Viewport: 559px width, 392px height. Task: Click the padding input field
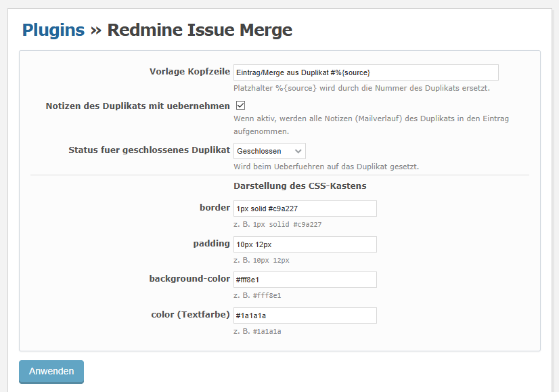(x=305, y=244)
